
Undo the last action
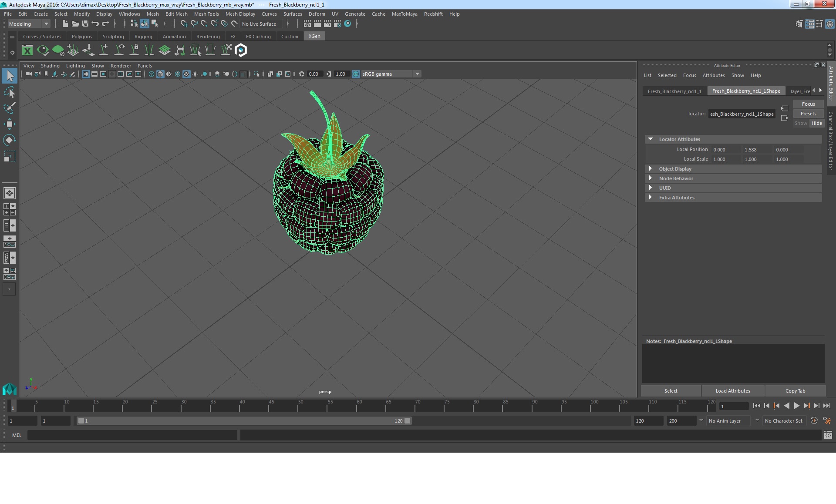(95, 24)
